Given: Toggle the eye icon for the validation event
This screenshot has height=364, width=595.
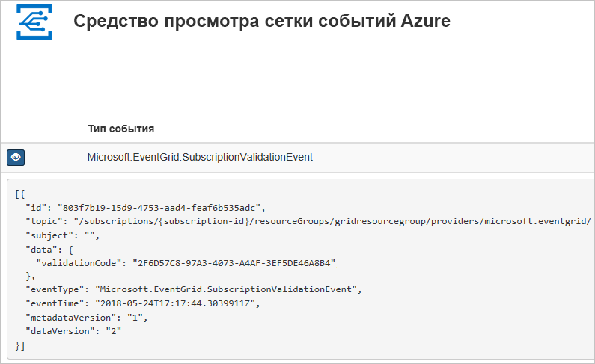Looking at the screenshot, I should pos(16,158).
